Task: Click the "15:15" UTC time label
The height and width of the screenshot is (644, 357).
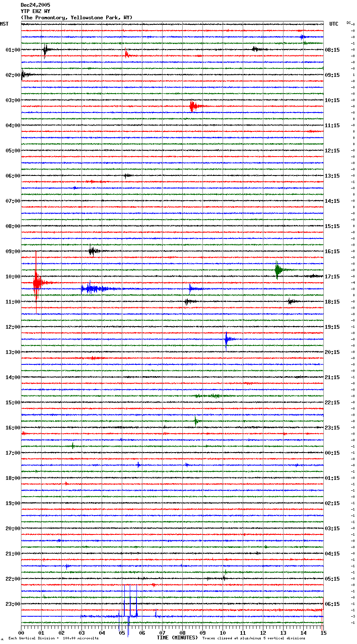Action: click(x=332, y=226)
